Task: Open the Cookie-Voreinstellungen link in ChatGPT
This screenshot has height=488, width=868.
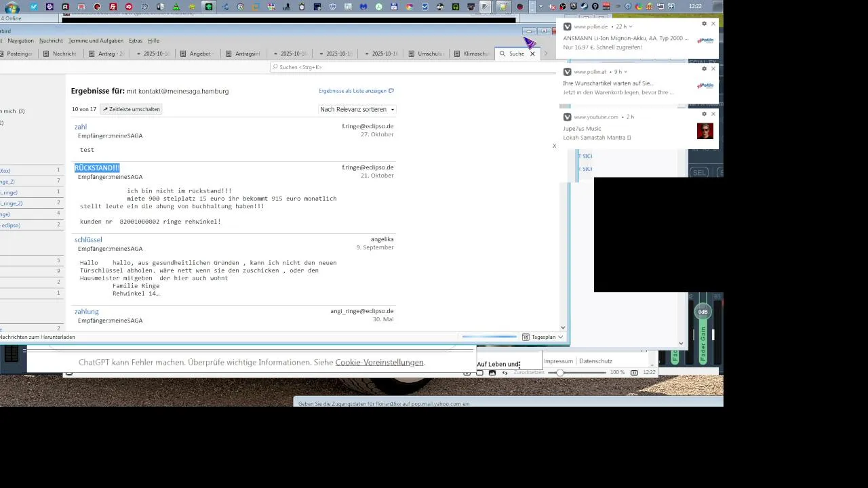Action: coord(379,363)
